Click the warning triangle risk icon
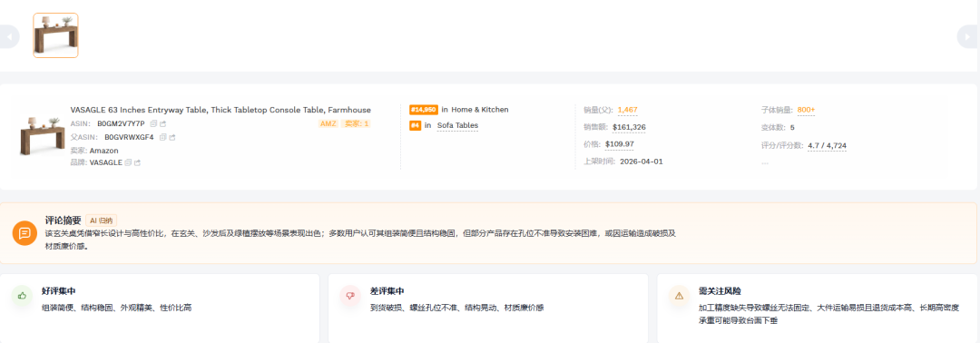Image resolution: width=980 pixels, height=343 pixels. click(679, 296)
